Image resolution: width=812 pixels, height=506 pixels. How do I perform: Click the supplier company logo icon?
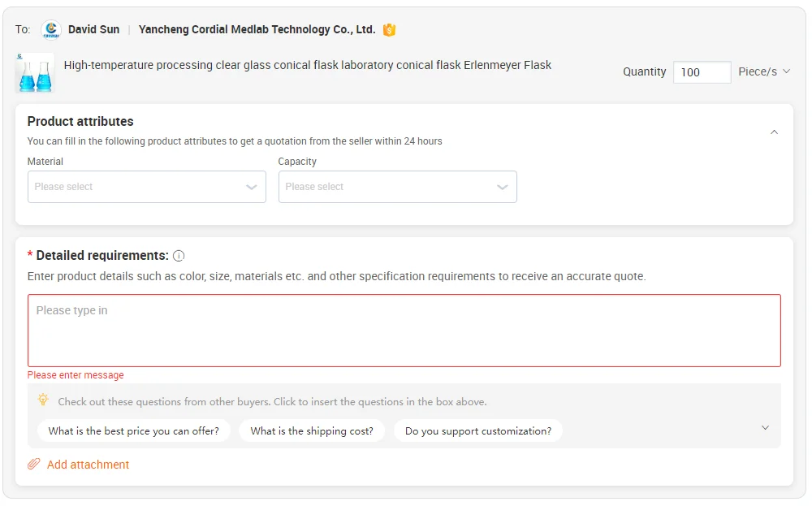[x=51, y=30]
